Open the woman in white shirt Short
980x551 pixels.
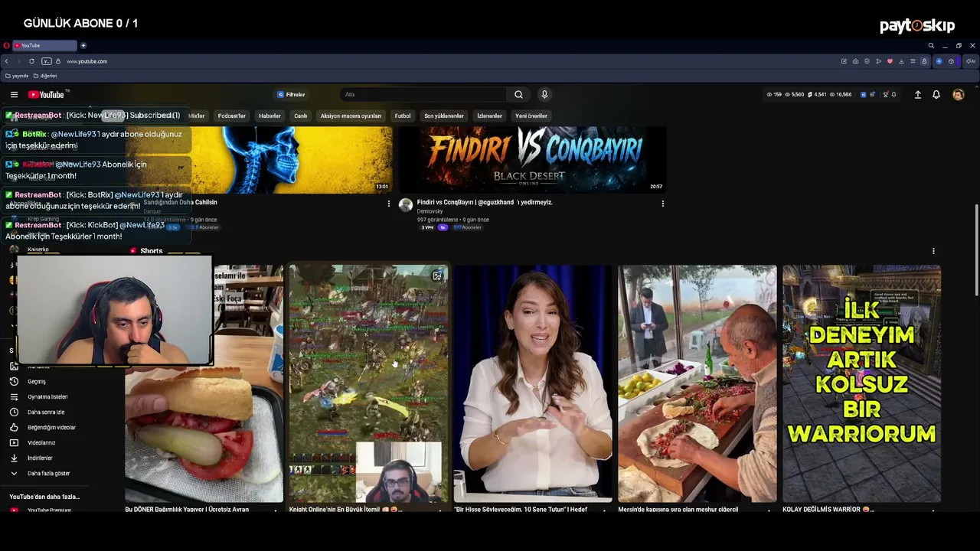coord(533,383)
